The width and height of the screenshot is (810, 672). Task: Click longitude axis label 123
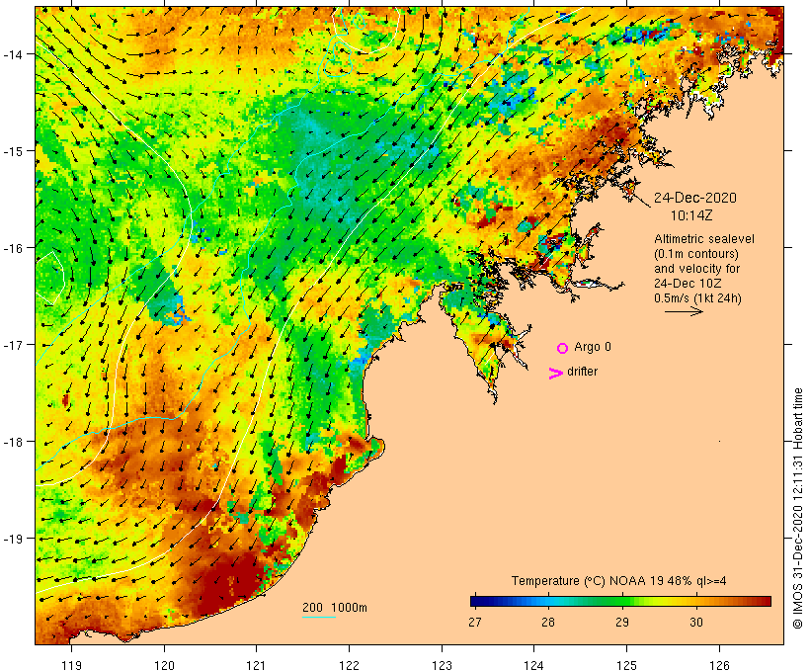coord(442,665)
